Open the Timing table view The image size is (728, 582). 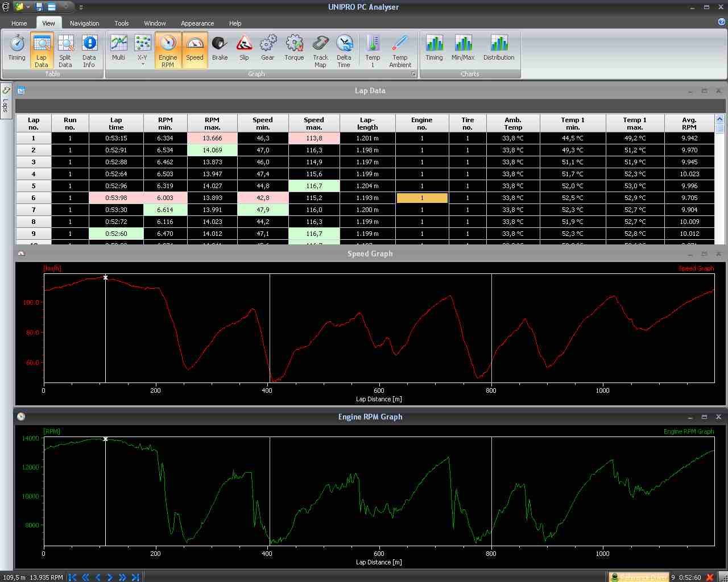17,49
